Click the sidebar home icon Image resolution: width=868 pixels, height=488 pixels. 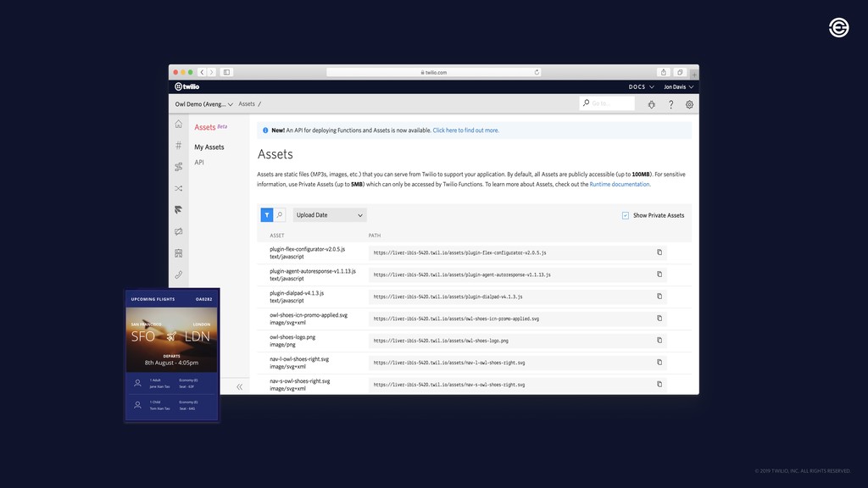pyautogui.click(x=178, y=124)
